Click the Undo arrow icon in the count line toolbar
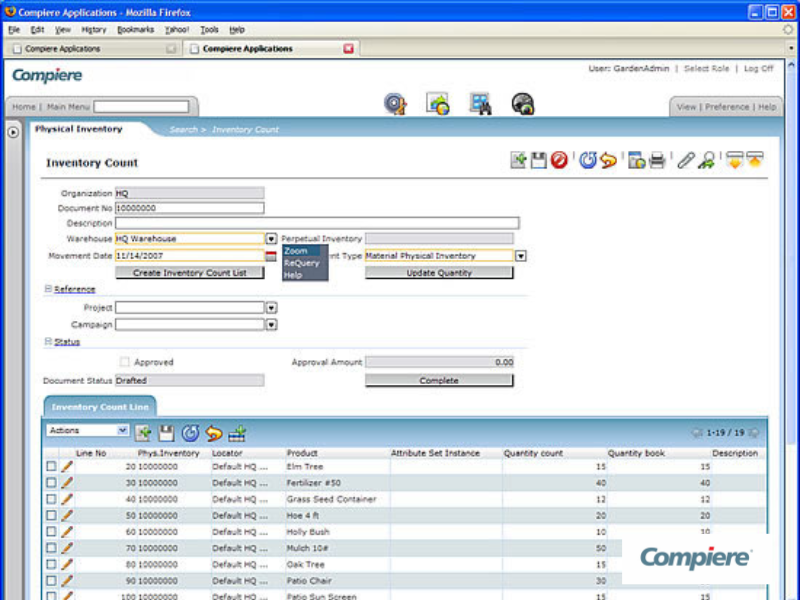The height and width of the screenshot is (600, 800). pyautogui.click(x=214, y=432)
